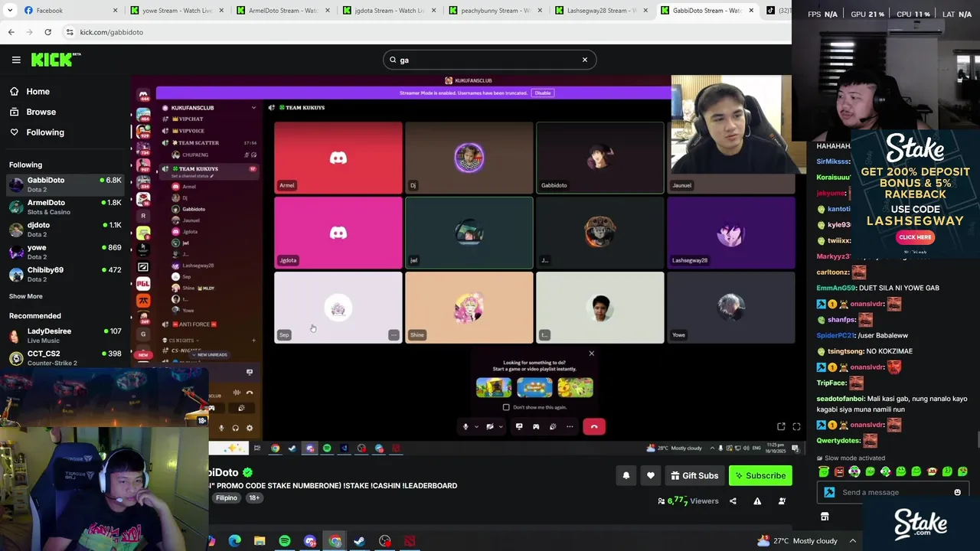Image resolution: width=980 pixels, height=551 pixels.
Task: Open camera options dropdown arrow
Action: 501,426
